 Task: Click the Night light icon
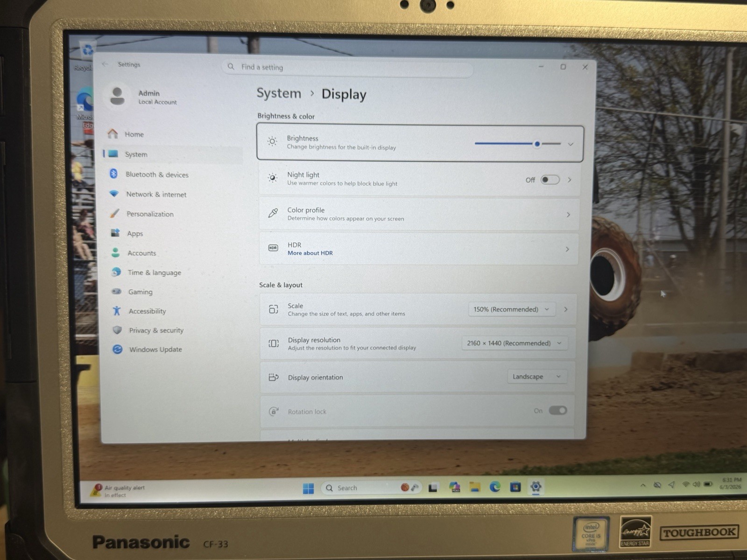[x=273, y=177]
